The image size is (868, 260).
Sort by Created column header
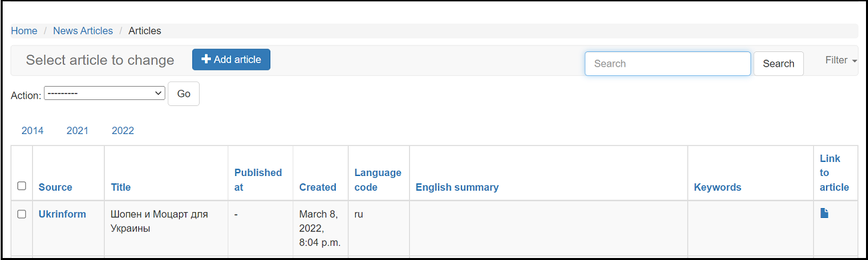(318, 187)
